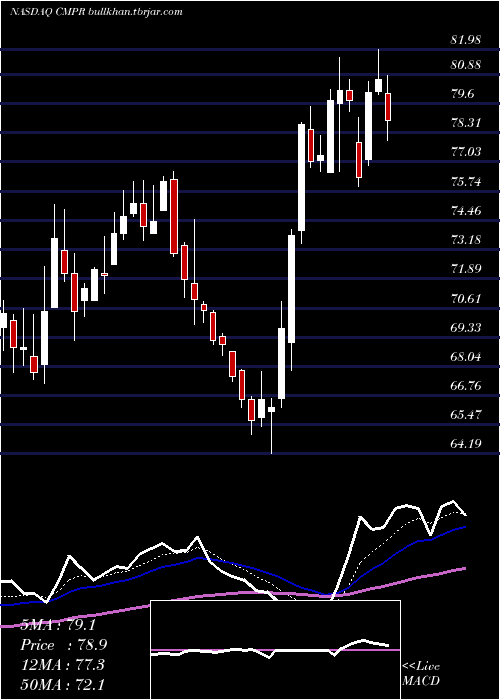Click the <<Live MACD label

click(x=421, y=673)
